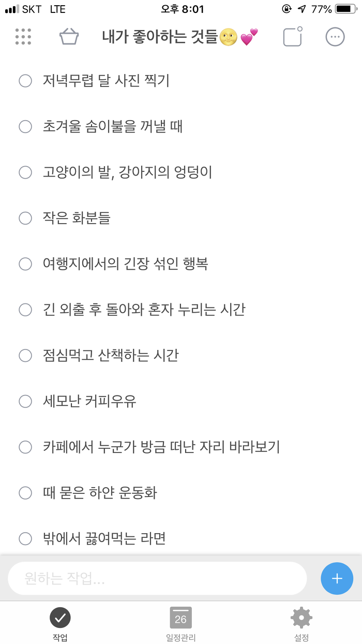Check off '저녁무렵 달 사진 찍기'
This screenshot has width=362, height=644.
click(25, 81)
